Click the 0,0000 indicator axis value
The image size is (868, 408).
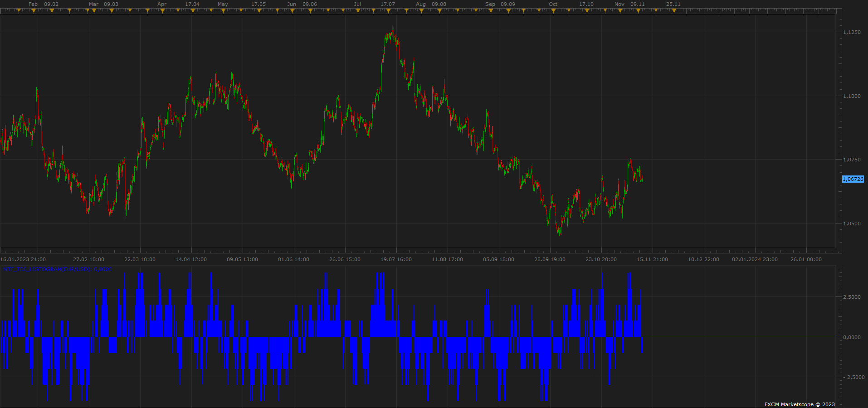tap(852, 337)
